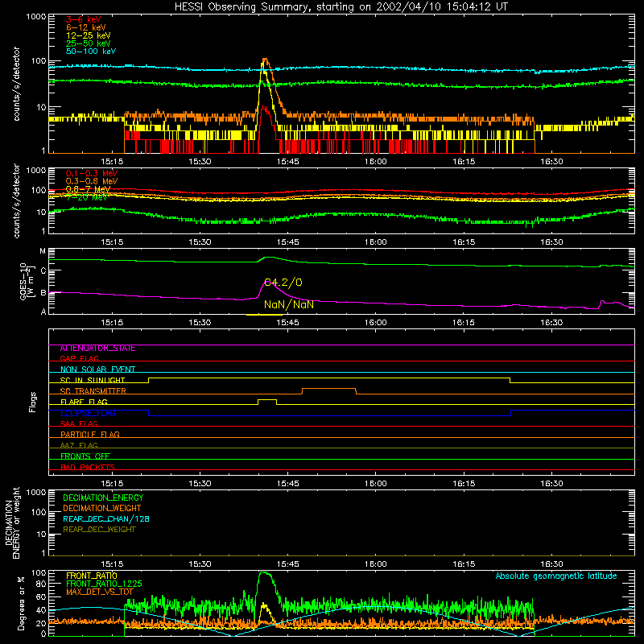
Task: Click the "16:00" tick label under the Flags panel
Action: (x=375, y=484)
